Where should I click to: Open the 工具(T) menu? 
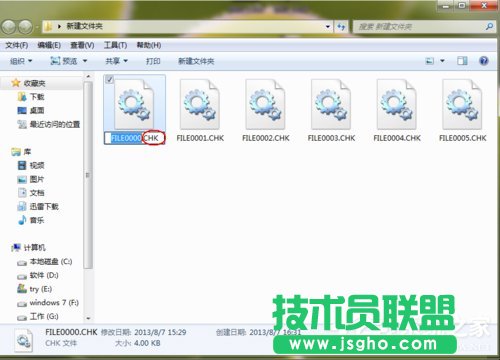pyautogui.click(x=115, y=45)
